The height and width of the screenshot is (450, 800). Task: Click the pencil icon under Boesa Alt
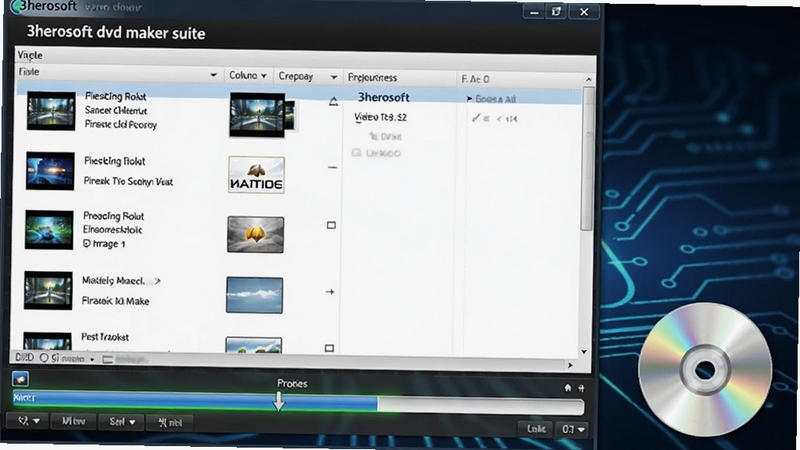[476, 118]
